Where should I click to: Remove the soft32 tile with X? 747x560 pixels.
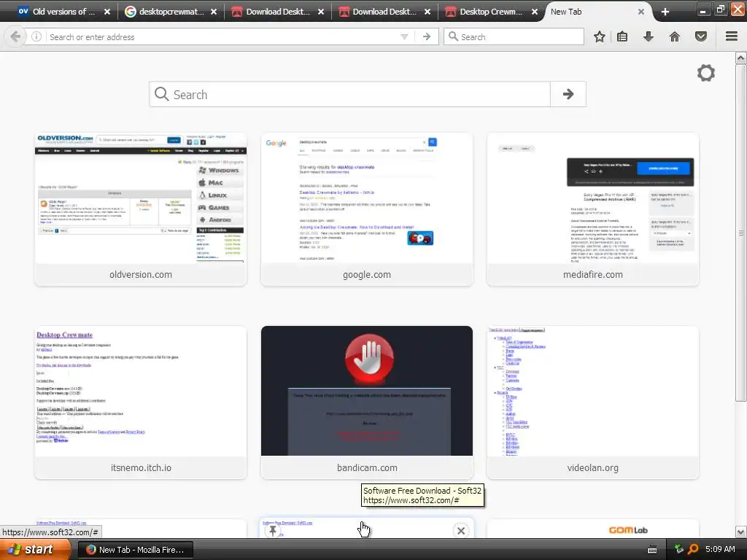(x=461, y=531)
